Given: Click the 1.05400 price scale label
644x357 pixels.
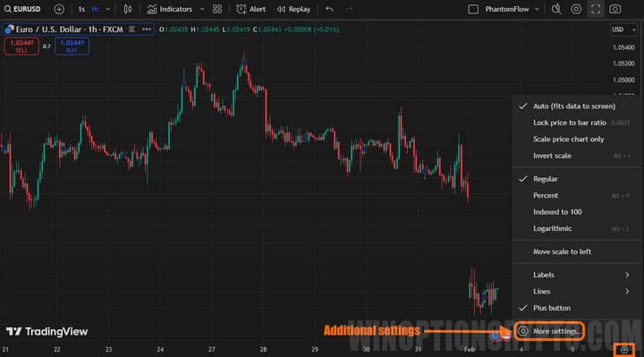Looking at the screenshot, I should tap(623, 47).
